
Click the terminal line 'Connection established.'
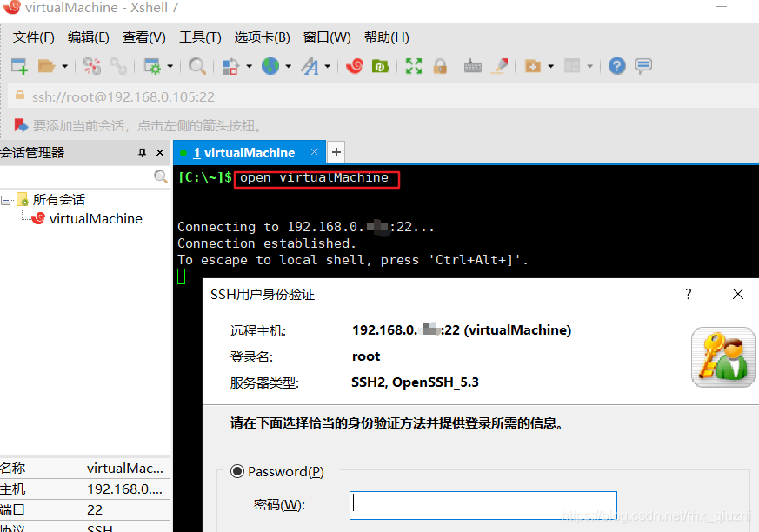pos(267,243)
